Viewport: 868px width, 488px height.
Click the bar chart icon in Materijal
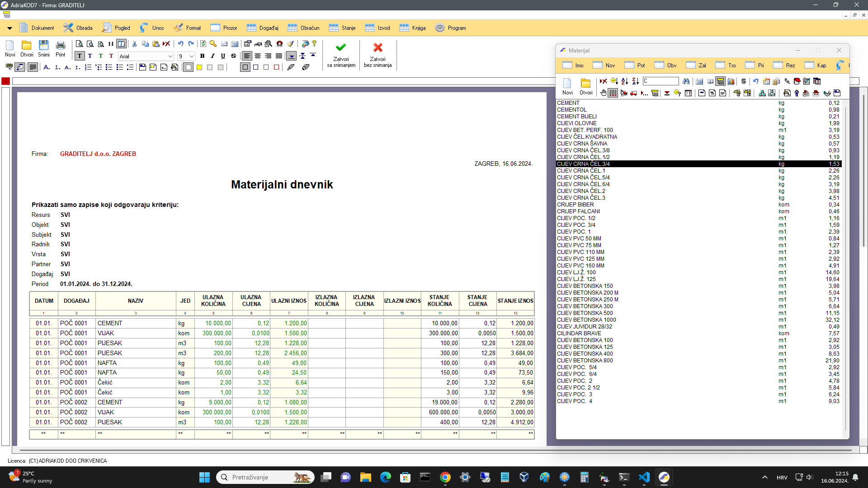click(731, 81)
